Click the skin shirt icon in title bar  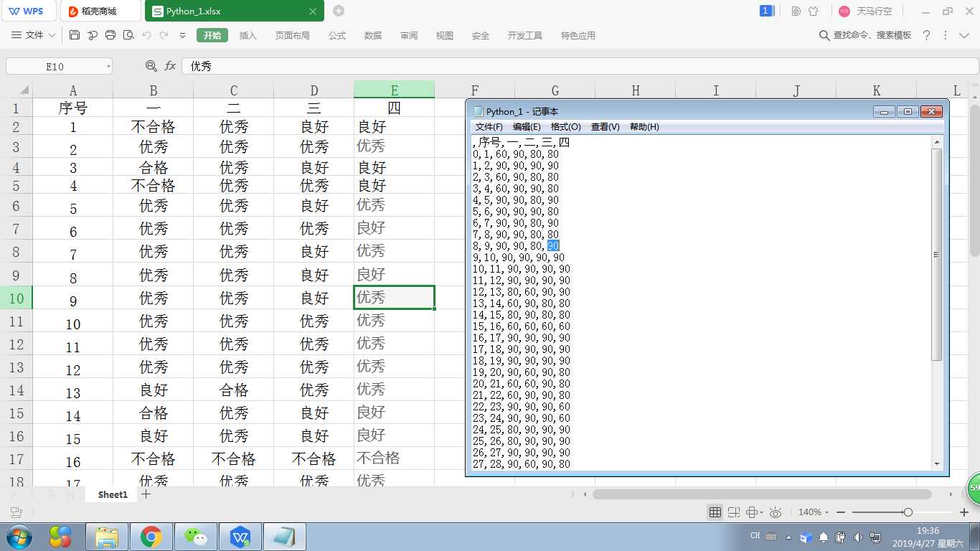814,11
